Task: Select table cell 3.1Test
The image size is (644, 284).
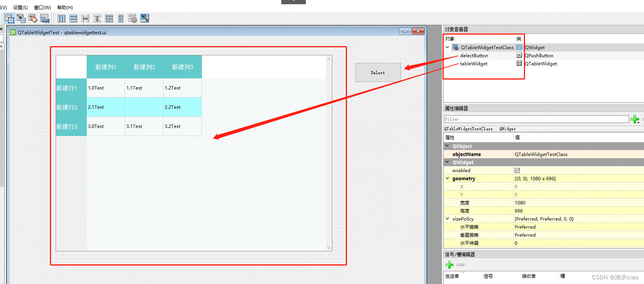Action: click(144, 126)
